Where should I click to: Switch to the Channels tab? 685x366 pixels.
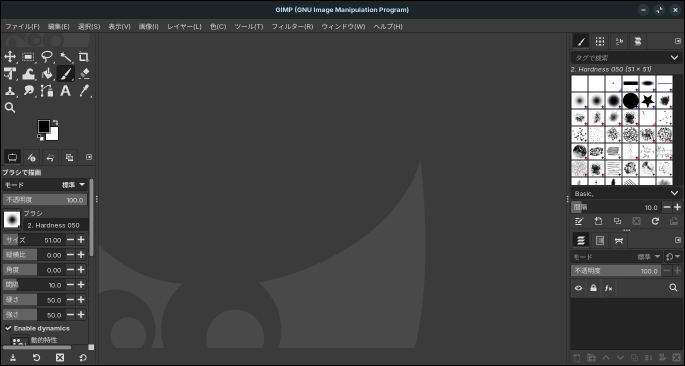coord(600,240)
